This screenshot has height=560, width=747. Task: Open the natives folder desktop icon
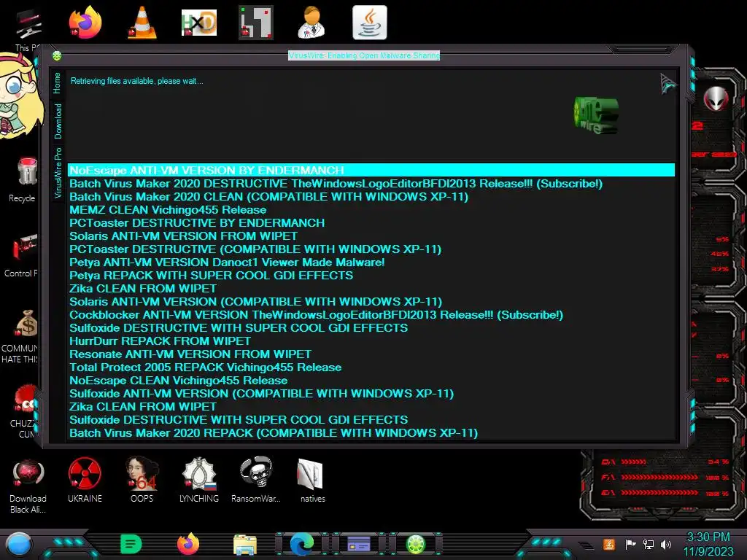(x=312, y=480)
